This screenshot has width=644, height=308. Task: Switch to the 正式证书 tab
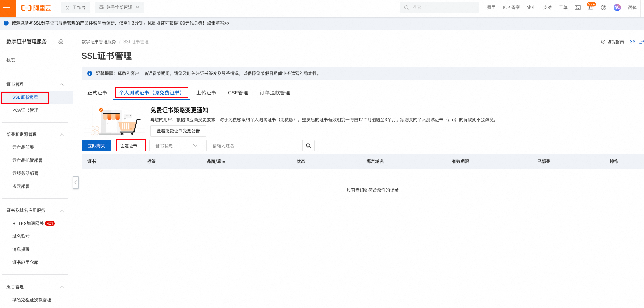pos(97,93)
